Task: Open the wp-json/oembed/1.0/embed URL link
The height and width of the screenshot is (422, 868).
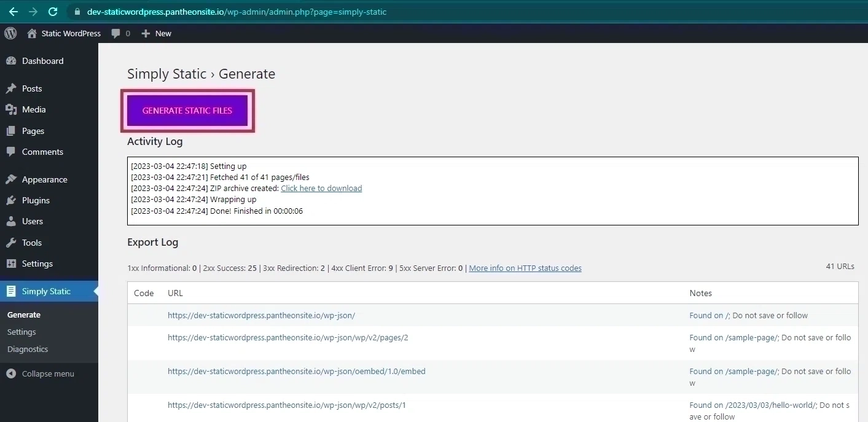Action: 296,372
